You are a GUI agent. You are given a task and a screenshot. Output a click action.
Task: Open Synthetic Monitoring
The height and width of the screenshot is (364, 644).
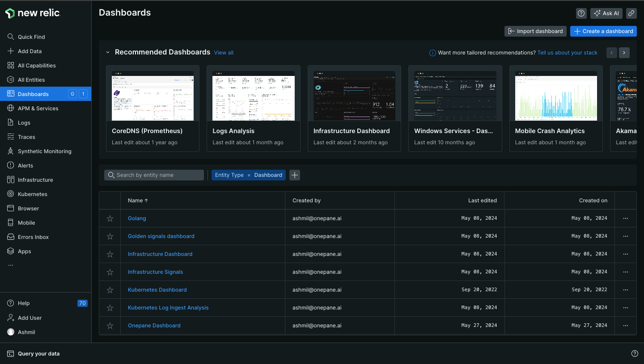46,151
